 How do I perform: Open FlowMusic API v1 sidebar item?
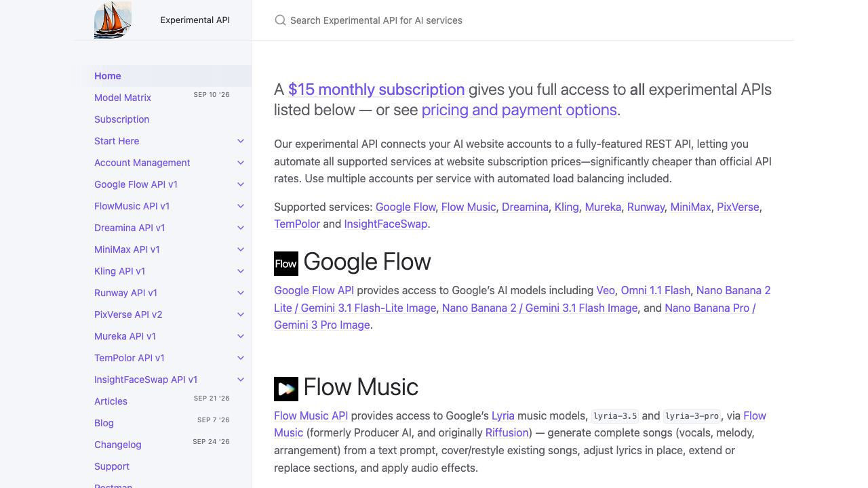132,206
